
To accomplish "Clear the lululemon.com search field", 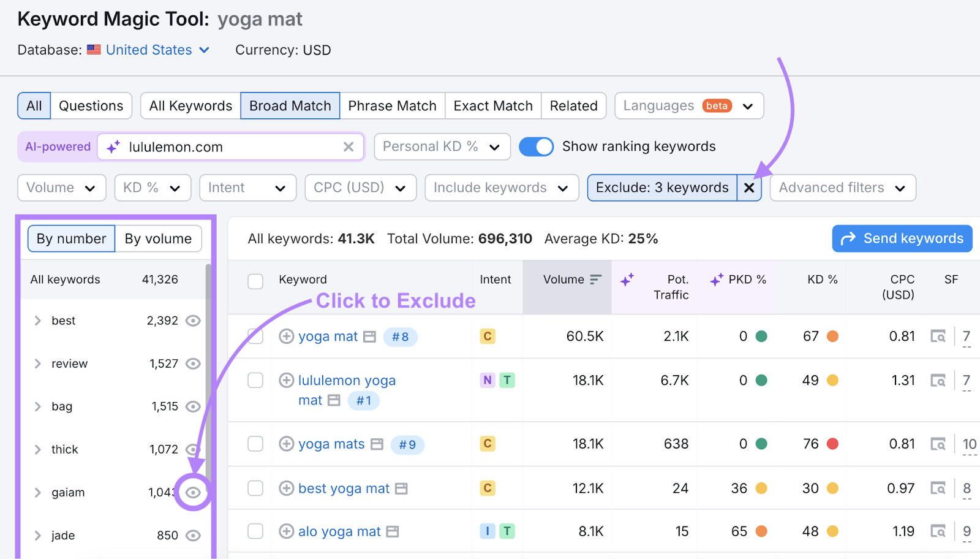I will (349, 146).
